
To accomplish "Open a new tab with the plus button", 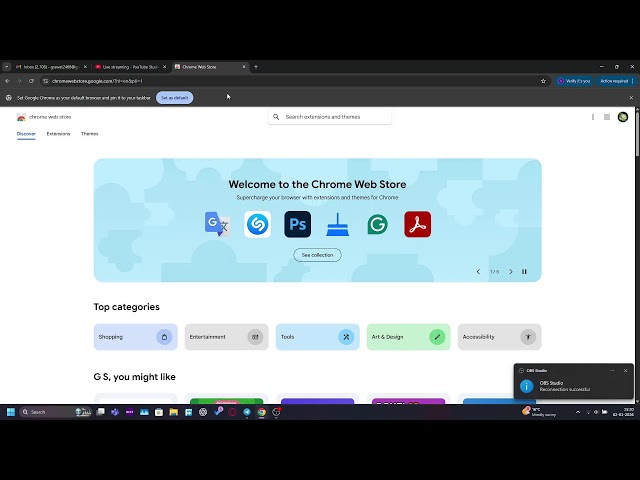I will pyautogui.click(x=256, y=67).
